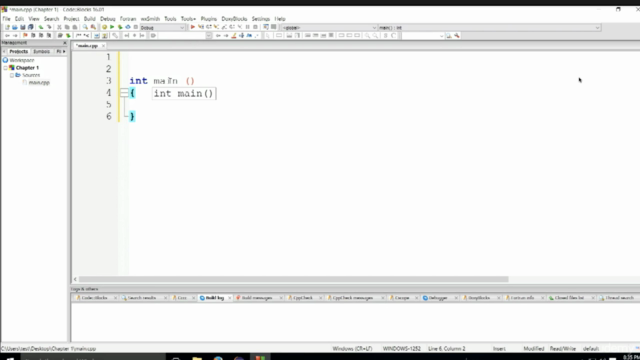
Task: Click the editor horizontal scrollbar
Action: pyautogui.click(x=293, y=280)
